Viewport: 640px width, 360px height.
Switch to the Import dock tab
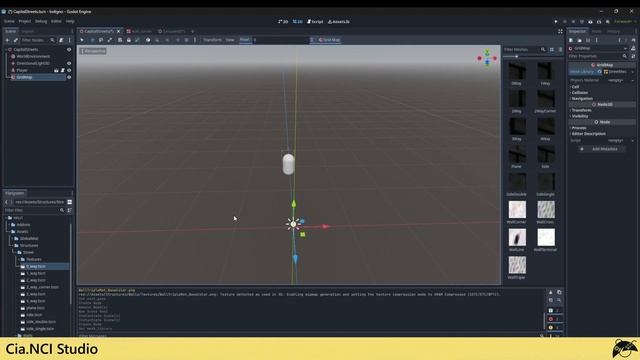(28, 31)
